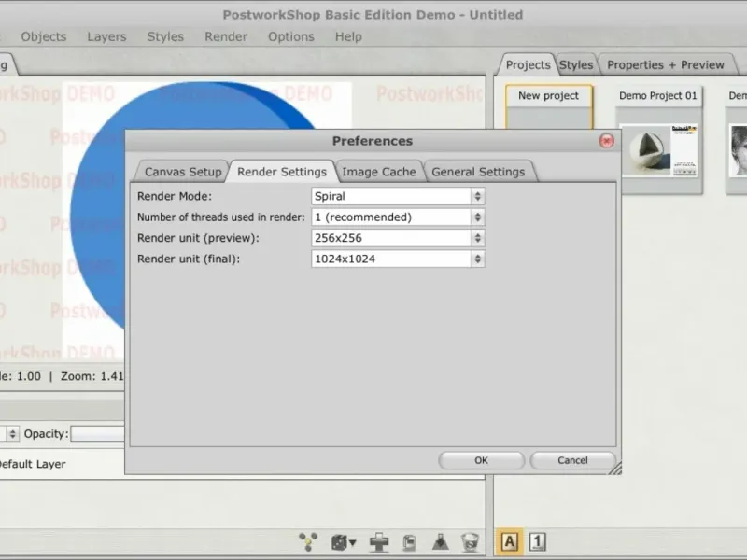The image size is (747, 560).
Task: Click the trash bin delete icon
Action: click(x=470, y=541)
